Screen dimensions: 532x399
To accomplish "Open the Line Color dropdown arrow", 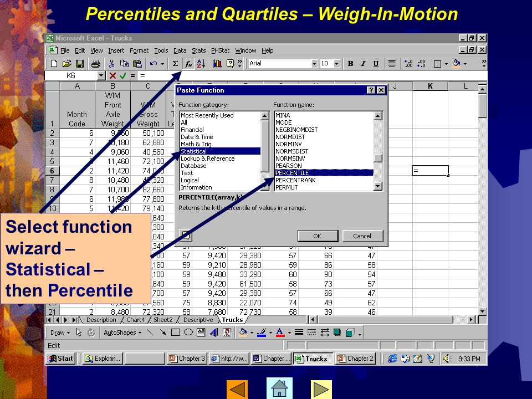I will pyautogui.click(x=270, y=333).
